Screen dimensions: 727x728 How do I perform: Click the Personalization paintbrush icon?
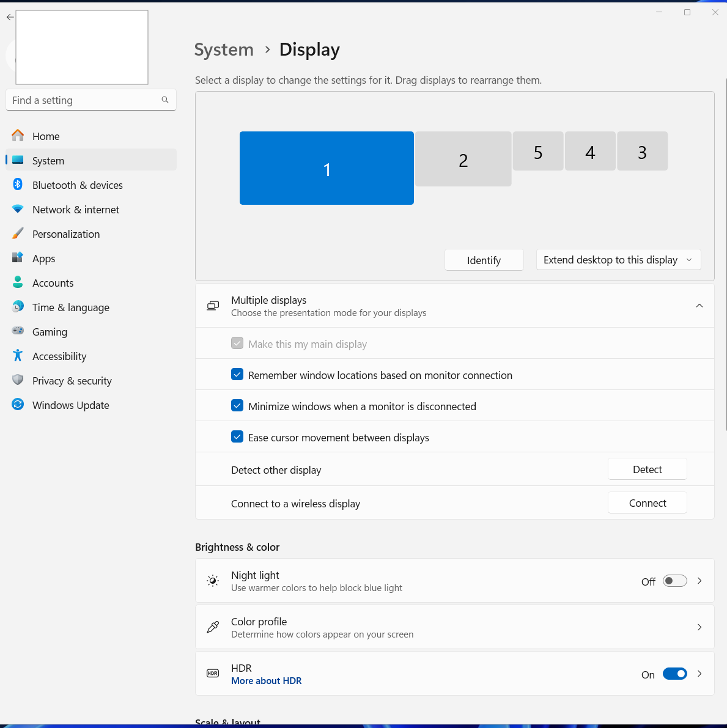click(x=18, y=233)
